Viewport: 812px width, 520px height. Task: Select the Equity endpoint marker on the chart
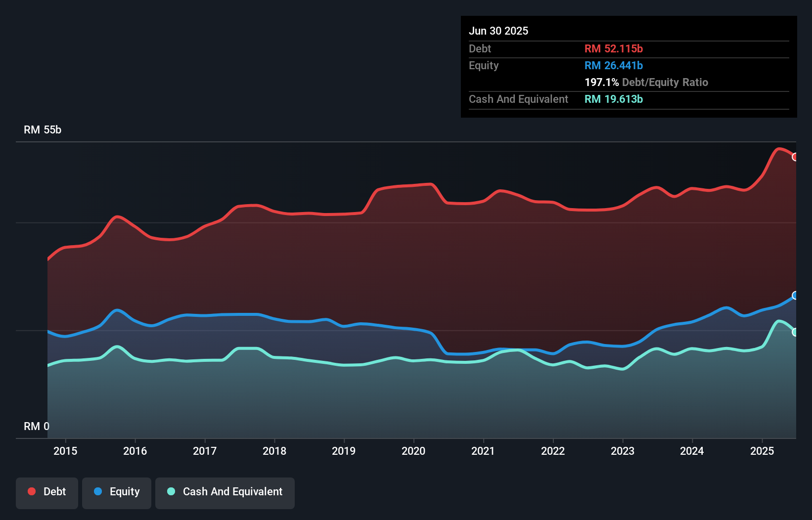click(x=795, y=295)
